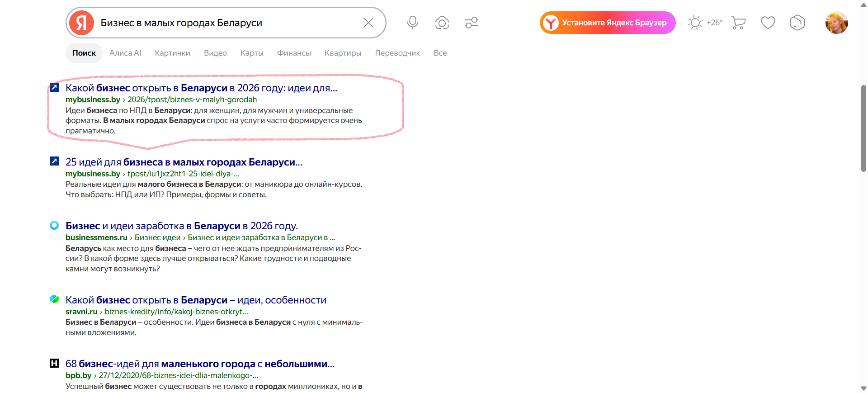Open the businessmens.ru domain link
This screenshot has width=868, height=393.
(x=96, y=237)
